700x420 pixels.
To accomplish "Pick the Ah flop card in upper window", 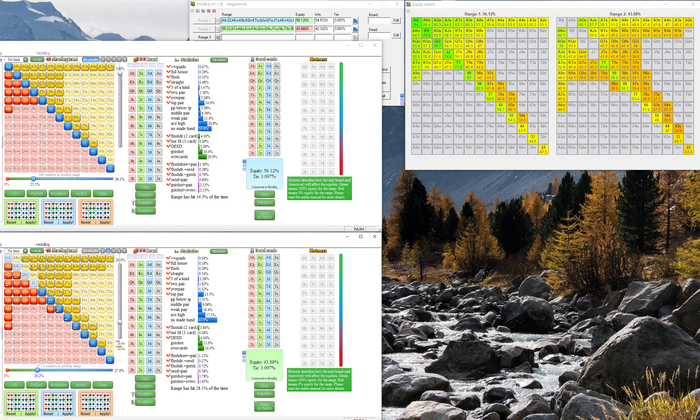I will tap(132, 74).
